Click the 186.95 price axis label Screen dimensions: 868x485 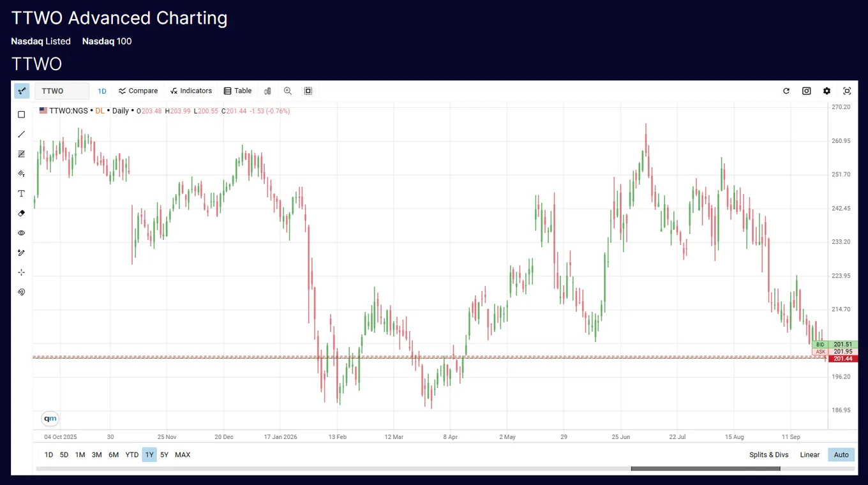point(841,410)
